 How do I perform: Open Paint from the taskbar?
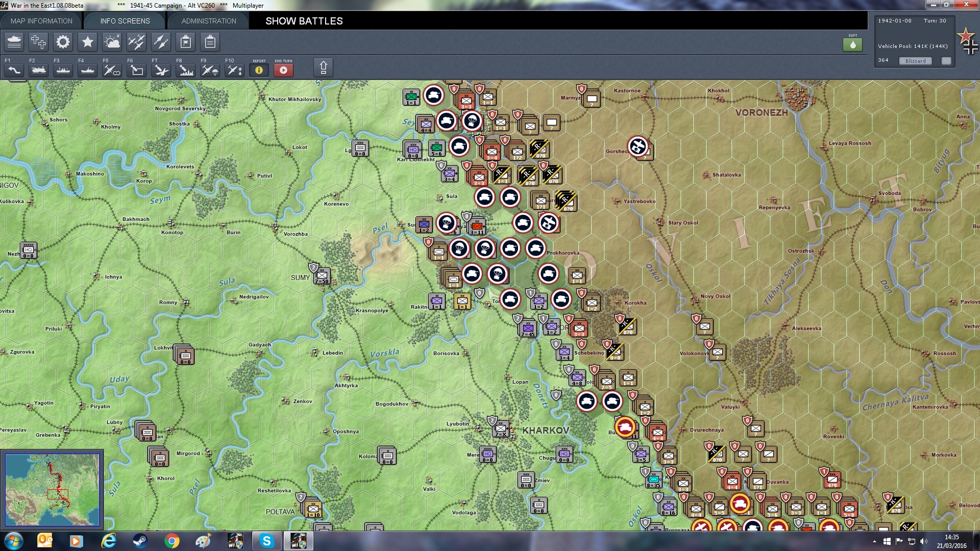(x=203, y=541)
